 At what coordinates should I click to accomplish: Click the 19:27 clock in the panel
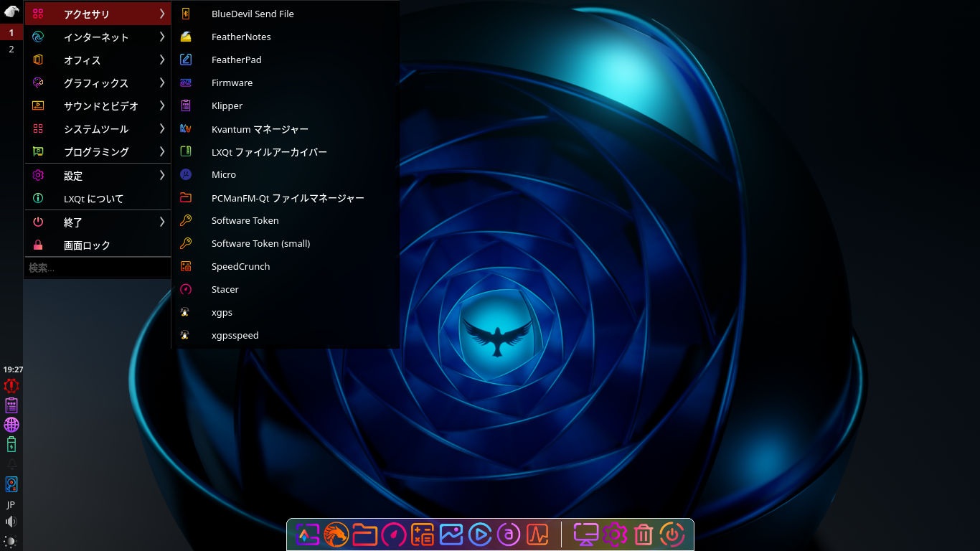(12, 369)
